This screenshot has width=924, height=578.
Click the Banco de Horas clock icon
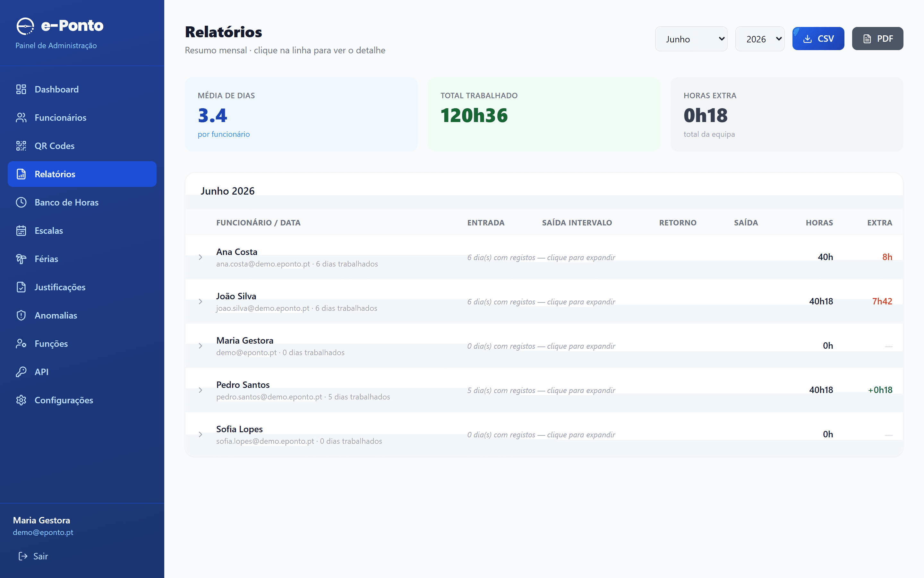pos(21,202)
